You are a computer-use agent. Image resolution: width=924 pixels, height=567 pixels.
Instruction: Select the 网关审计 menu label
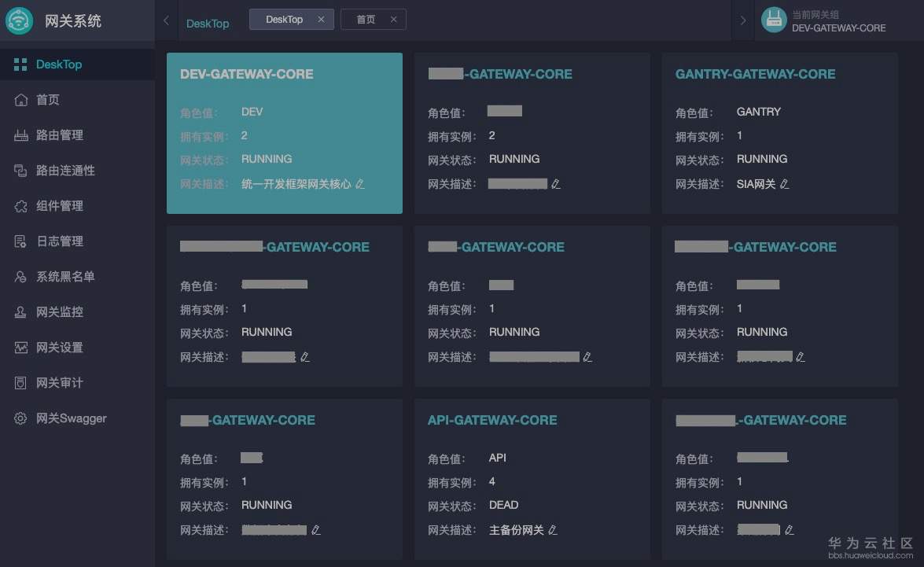60,382
